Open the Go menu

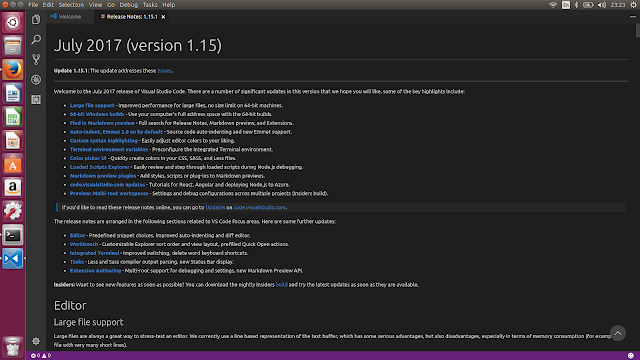point(111,5)
